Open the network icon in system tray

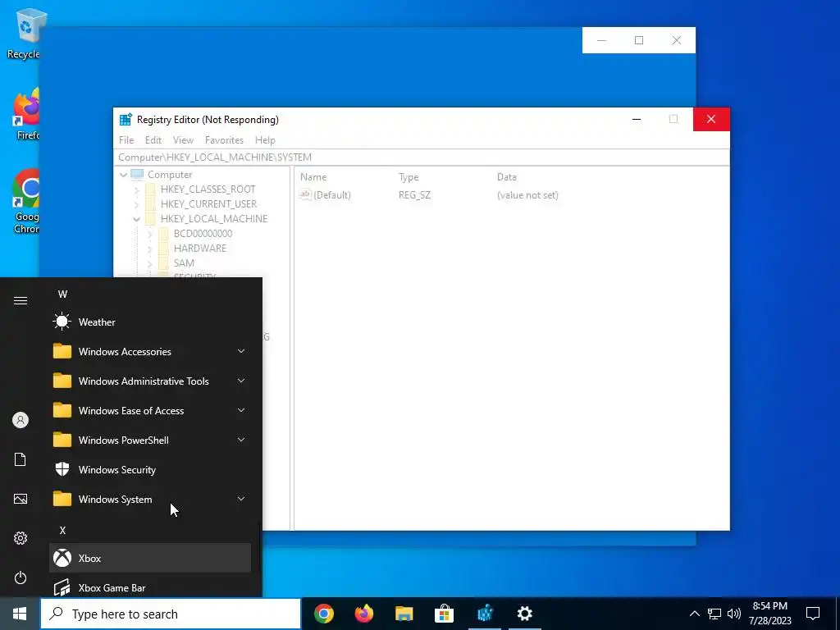pyautogui.click(x=714, y=614)
